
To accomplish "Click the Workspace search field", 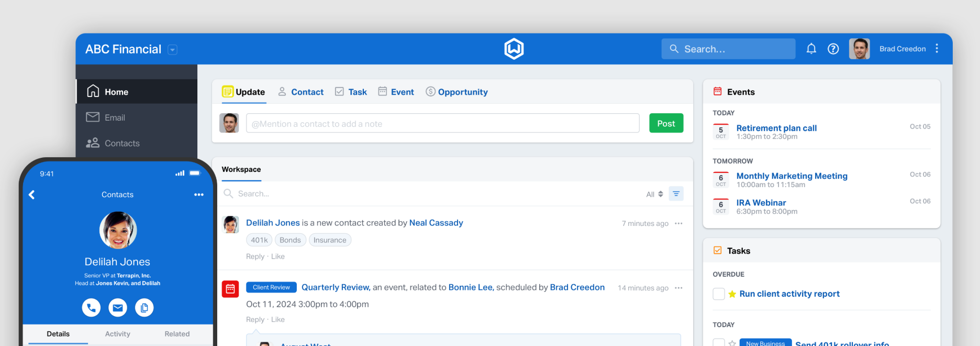I will (x=429, y=193).
